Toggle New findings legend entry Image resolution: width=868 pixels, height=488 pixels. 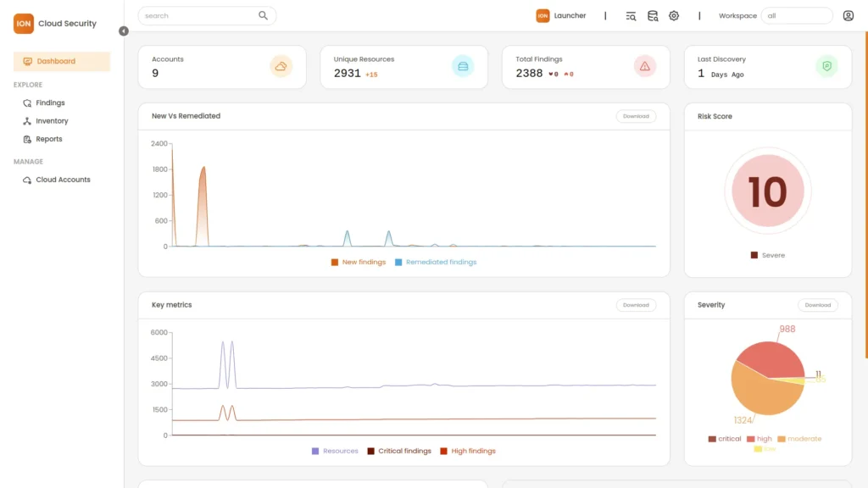click(x=359, y=263)
